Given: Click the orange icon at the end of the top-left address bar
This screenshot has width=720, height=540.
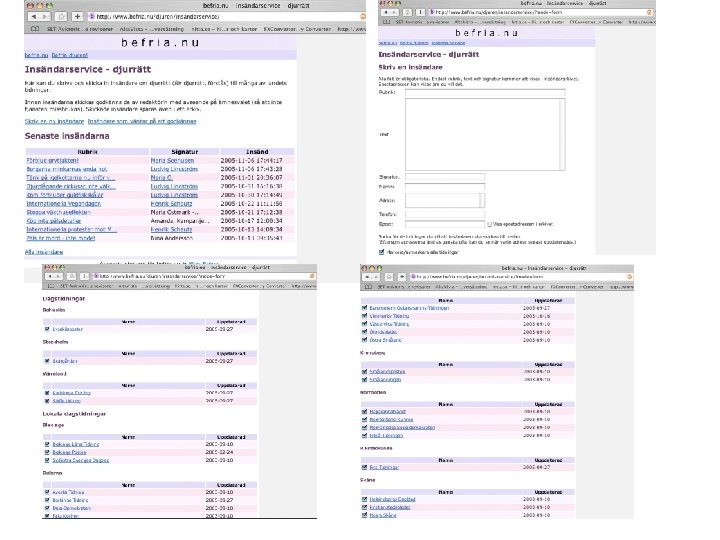Looking at the screenshot, I should (363, 17).
